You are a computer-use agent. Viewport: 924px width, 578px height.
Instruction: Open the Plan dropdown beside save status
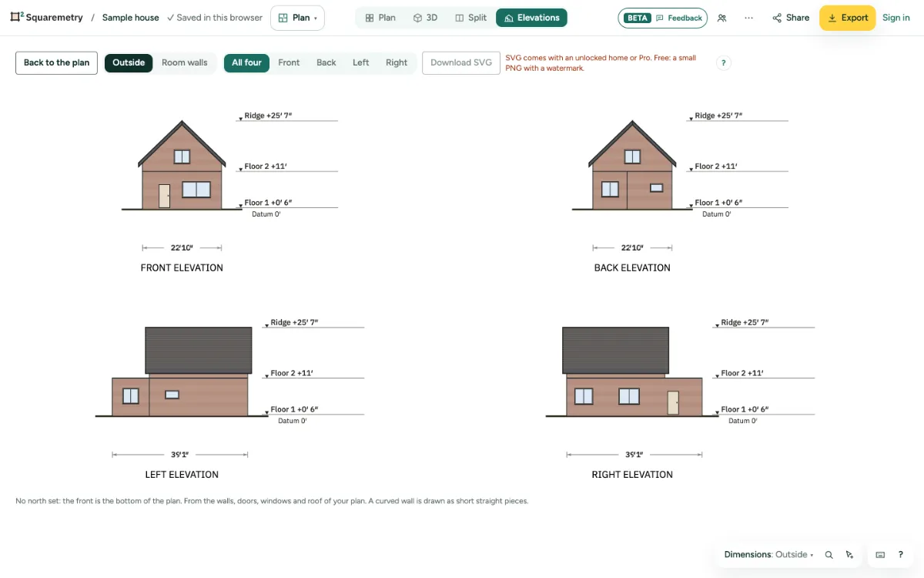297,18
